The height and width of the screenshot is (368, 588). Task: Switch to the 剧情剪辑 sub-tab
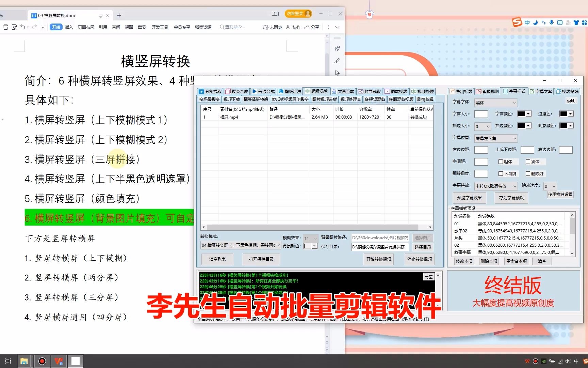425,99
